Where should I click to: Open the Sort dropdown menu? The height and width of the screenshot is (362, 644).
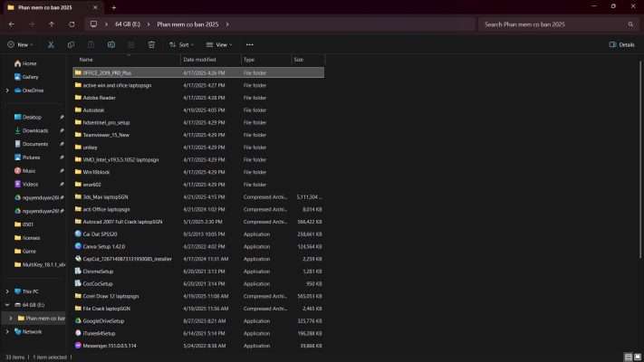pos(182,44)
